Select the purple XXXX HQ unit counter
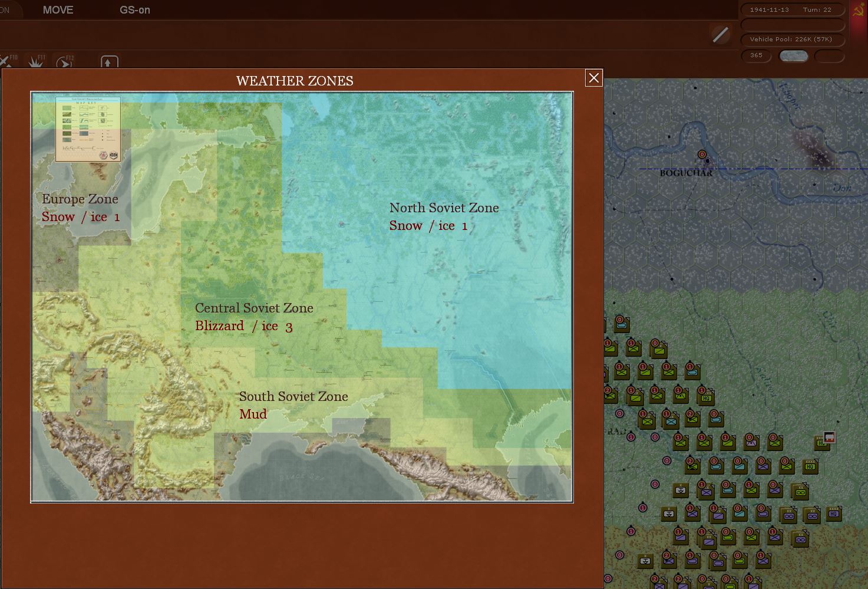Screen dimensions: 868x589 click(x=833, y=514)
